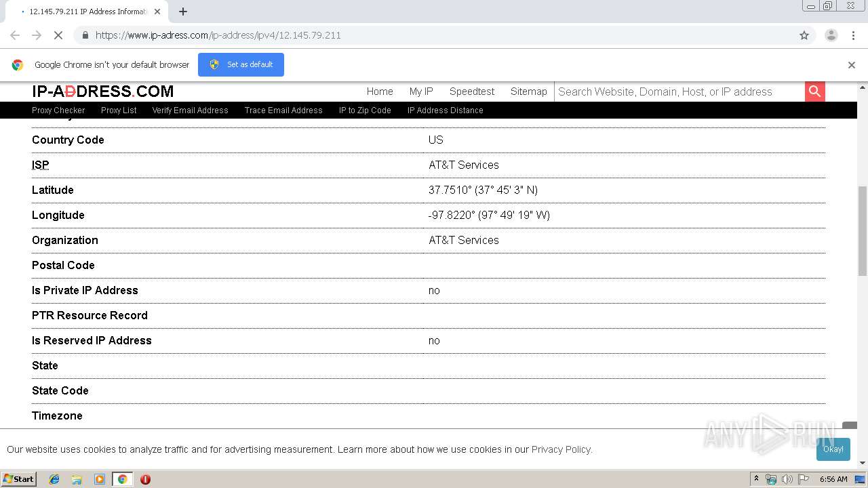Open the My IP menu item
Image resolution: width=868 pixels, height=488 pixels.
[421, 91]
